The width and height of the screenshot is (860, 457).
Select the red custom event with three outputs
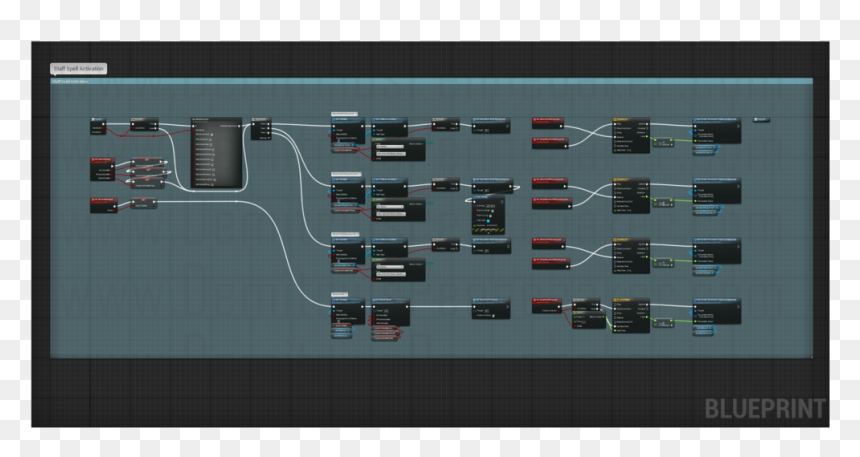click(103, 170)
